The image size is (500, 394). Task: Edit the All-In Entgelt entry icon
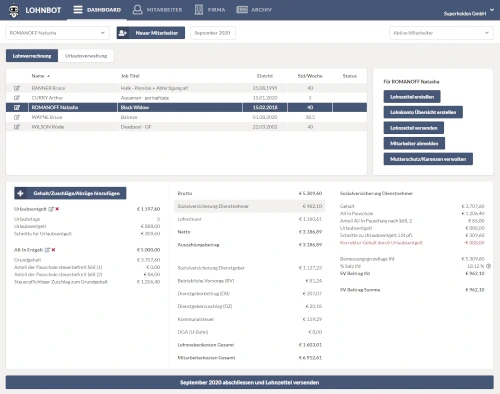click(47, 250)
